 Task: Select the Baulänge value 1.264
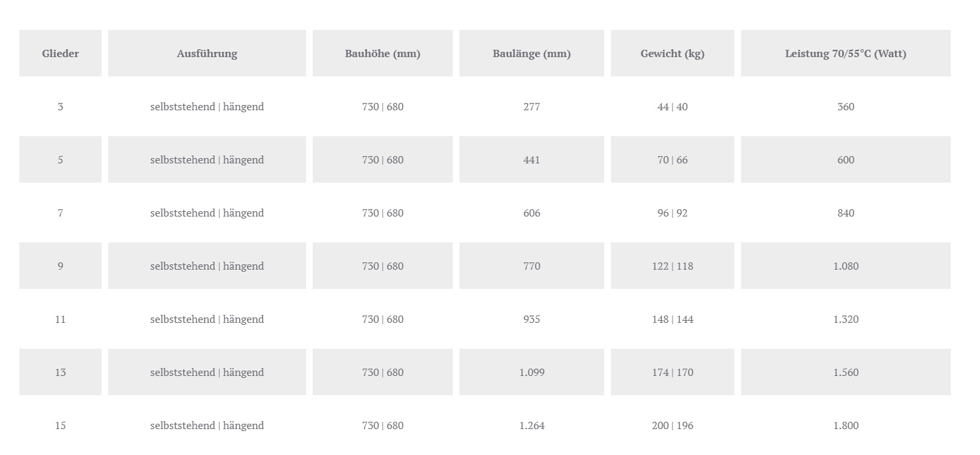pos(532,426)
